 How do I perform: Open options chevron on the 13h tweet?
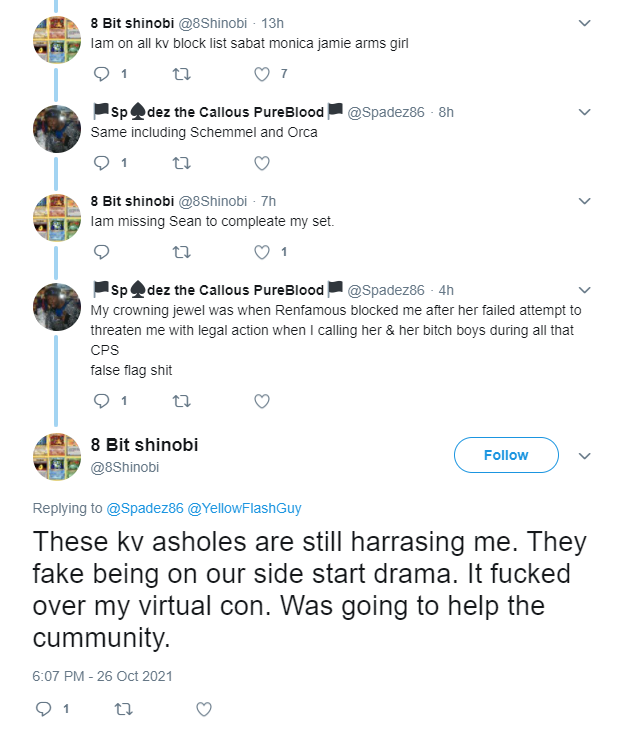[x=584, y=23]
